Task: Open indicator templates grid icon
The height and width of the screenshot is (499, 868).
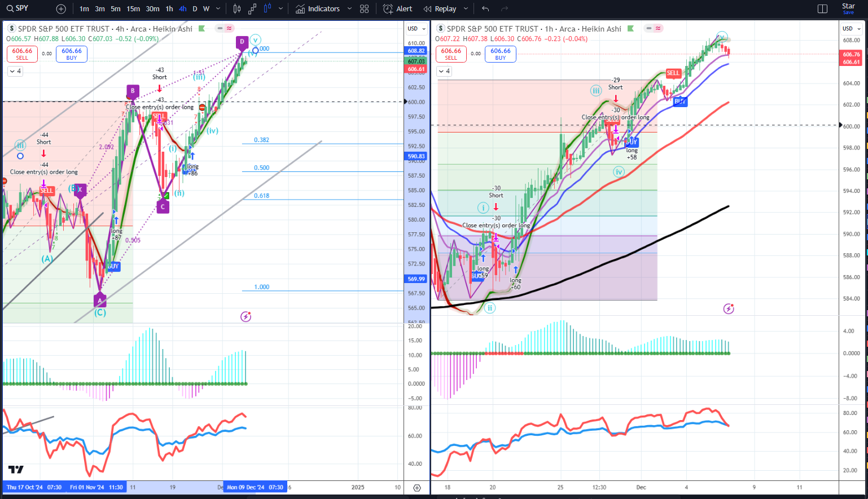Action: click(365, 9)
